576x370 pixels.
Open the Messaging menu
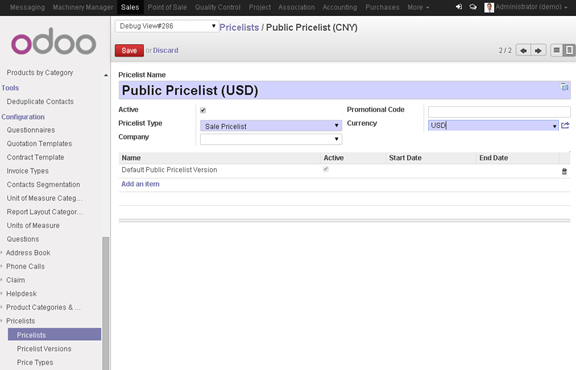click(x=27, y=7)
